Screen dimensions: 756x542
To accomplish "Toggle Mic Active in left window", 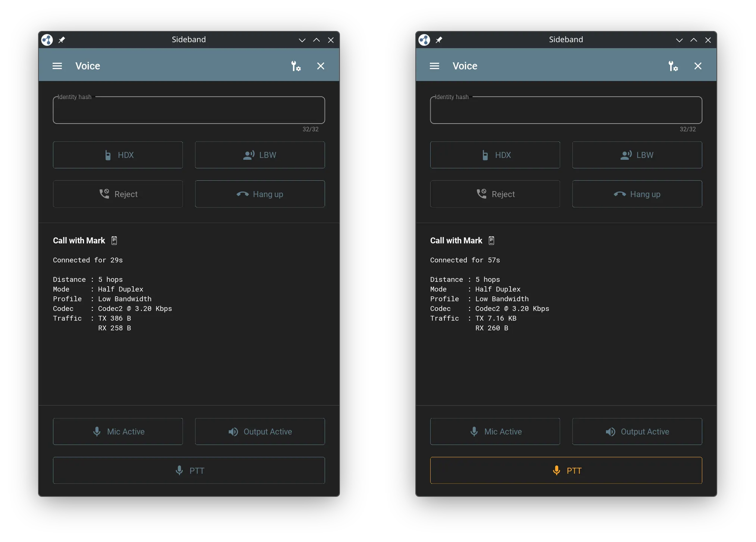I will coord(118,432).
